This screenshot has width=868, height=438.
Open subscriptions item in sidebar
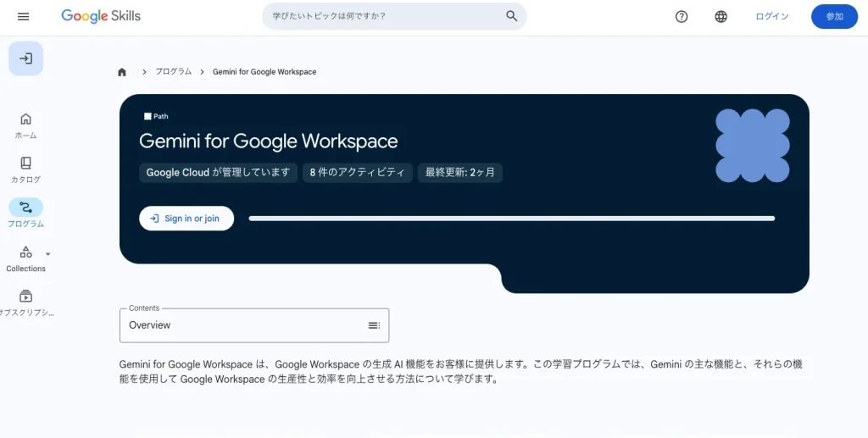25,303
